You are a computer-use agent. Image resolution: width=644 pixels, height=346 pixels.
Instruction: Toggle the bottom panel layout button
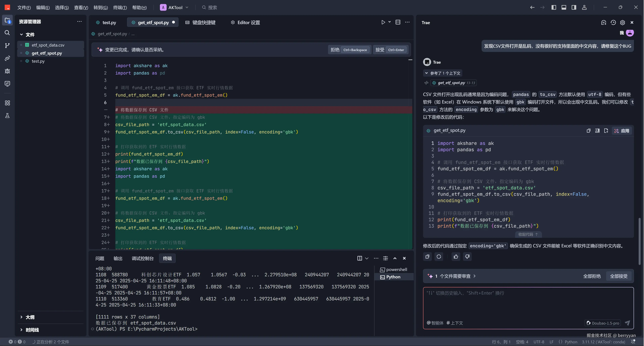pyautogui.click(x=564, y=7)
